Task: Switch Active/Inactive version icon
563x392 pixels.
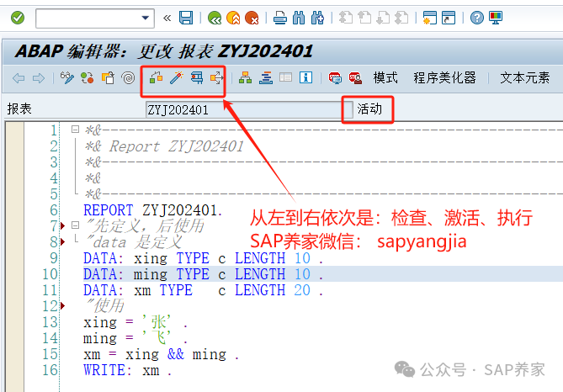Action: 88,77
